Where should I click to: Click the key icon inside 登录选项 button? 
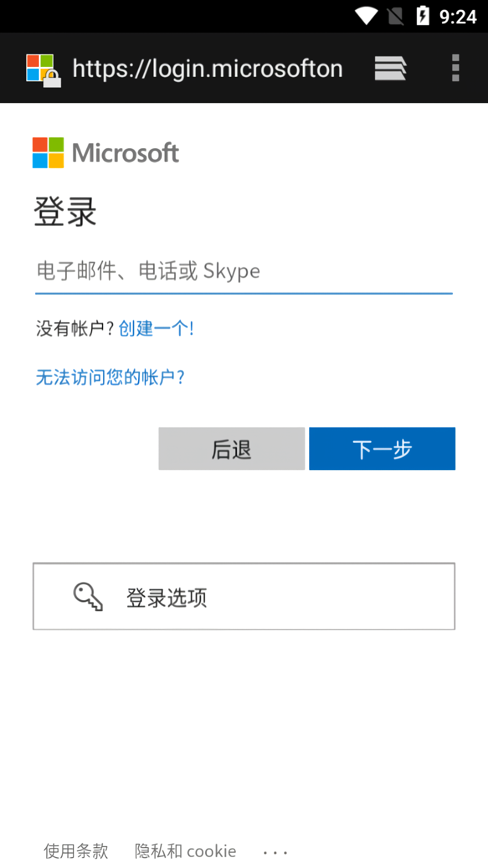tap(88, 596)
